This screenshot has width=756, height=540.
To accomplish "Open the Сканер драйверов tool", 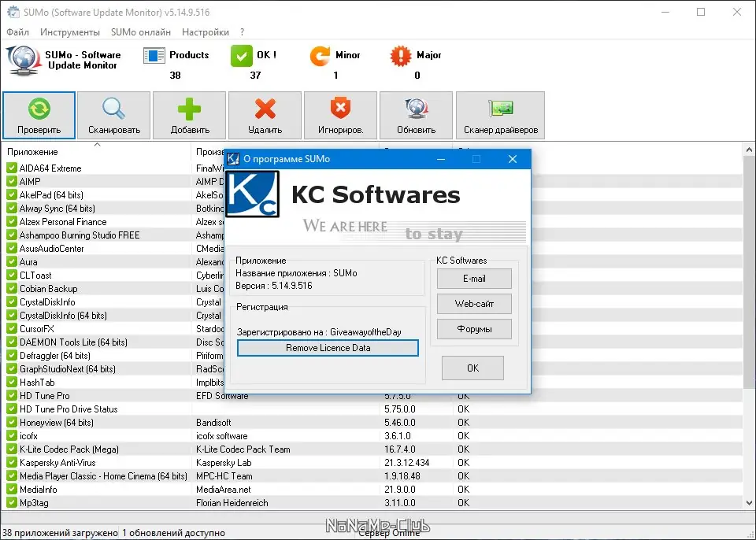I will tap(501, 115).
